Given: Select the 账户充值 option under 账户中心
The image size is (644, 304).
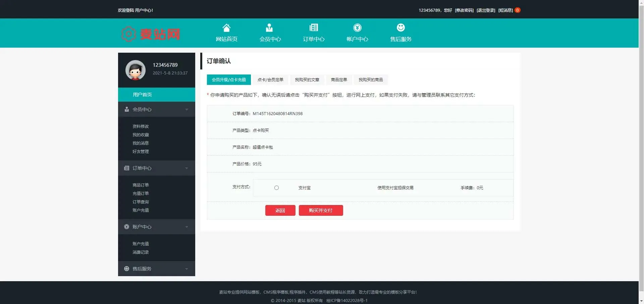Looking at the screenshot, I should click(141, 244).
